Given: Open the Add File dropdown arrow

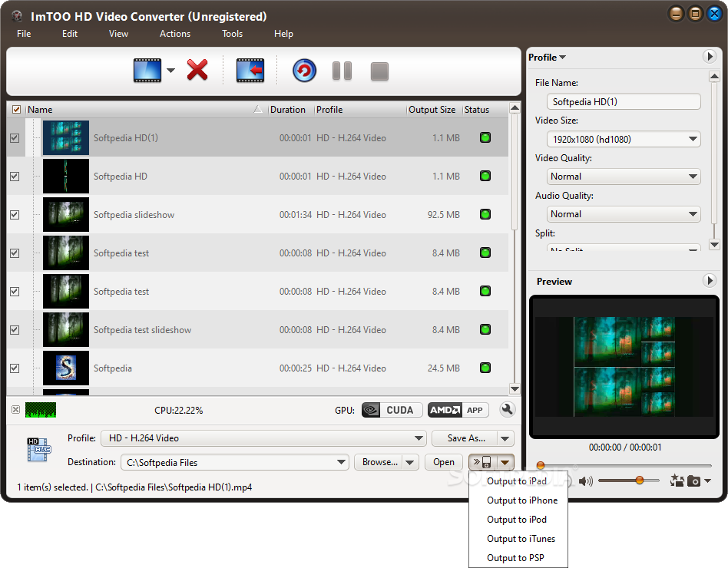Looking at the screenshot, I should click(170, 71).
